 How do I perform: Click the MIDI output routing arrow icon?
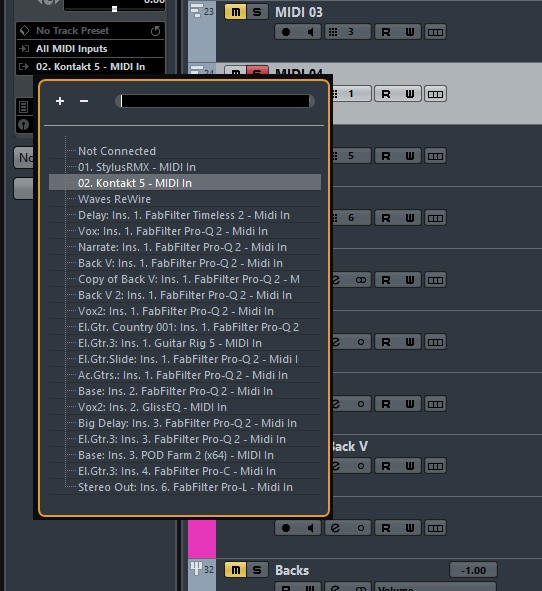click(24, 67)
